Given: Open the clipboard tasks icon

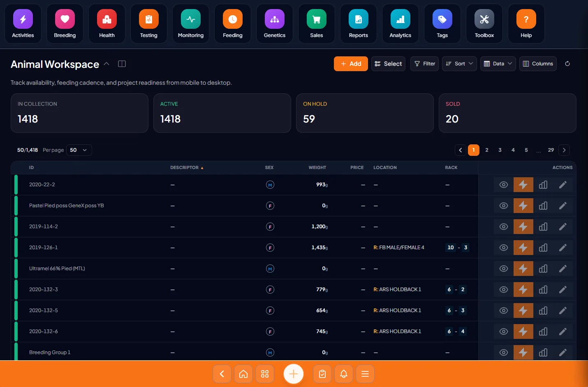Looking at the screenshot, I should (322, 374).
